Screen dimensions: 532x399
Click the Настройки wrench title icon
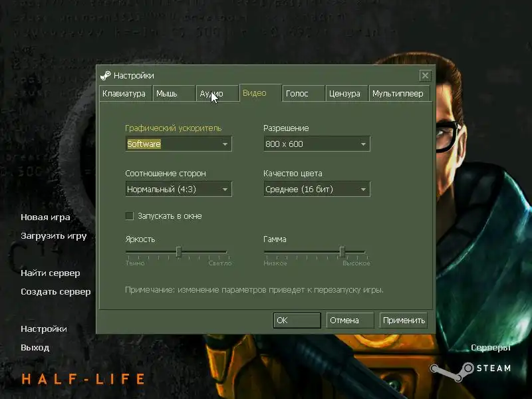pyautogui.click(x=106, y=75)
